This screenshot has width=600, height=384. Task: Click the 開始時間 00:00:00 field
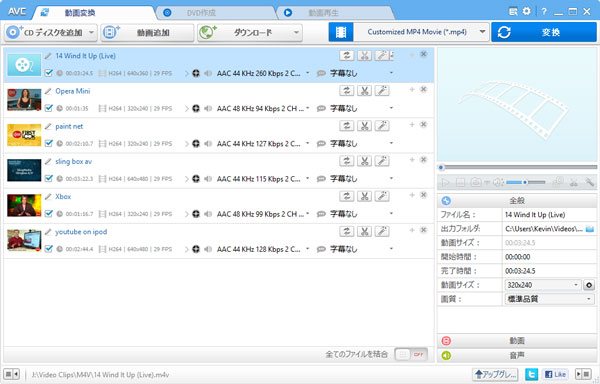tap(549, 257)
